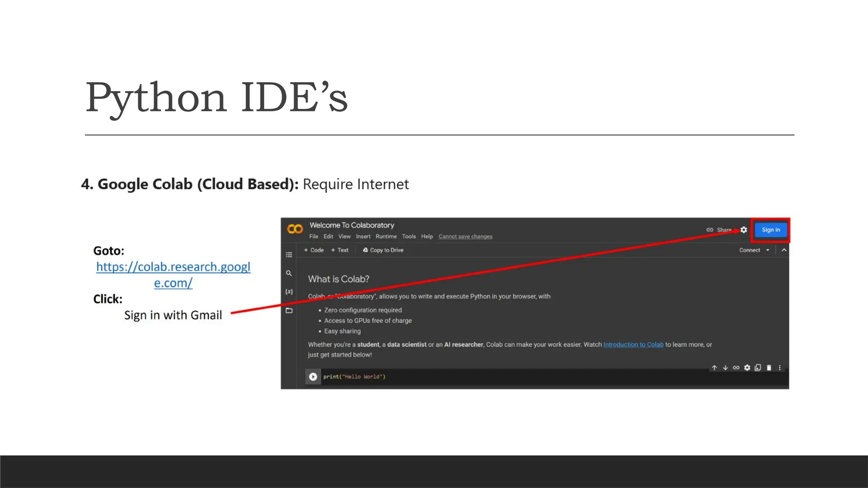
Task: Move cell down with the down arrow
Action: point(725,368)
